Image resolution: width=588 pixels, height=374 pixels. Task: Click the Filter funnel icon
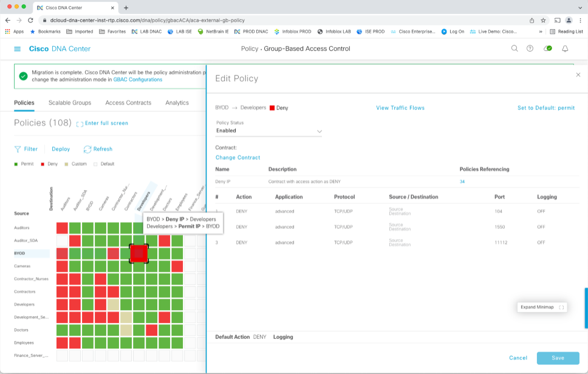pos(18,149)
